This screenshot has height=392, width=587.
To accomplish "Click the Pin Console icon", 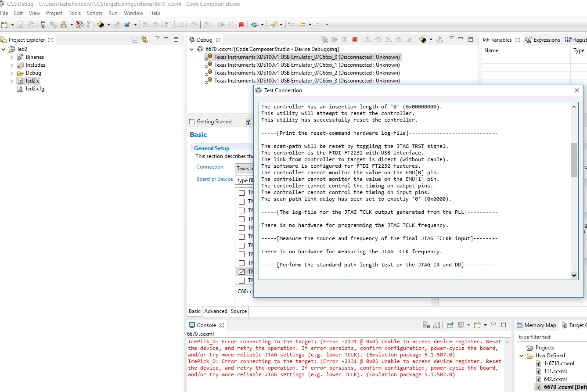I will click(450, 325).
